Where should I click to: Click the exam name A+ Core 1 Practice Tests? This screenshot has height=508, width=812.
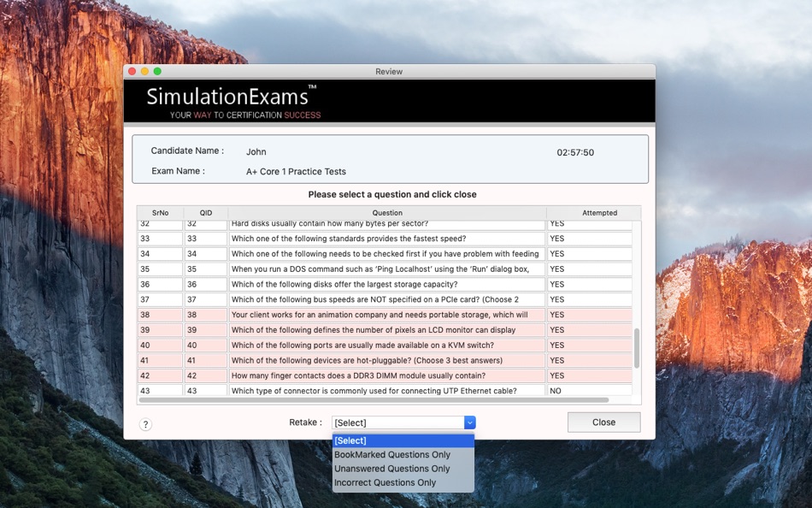click(x=296, y=172)
